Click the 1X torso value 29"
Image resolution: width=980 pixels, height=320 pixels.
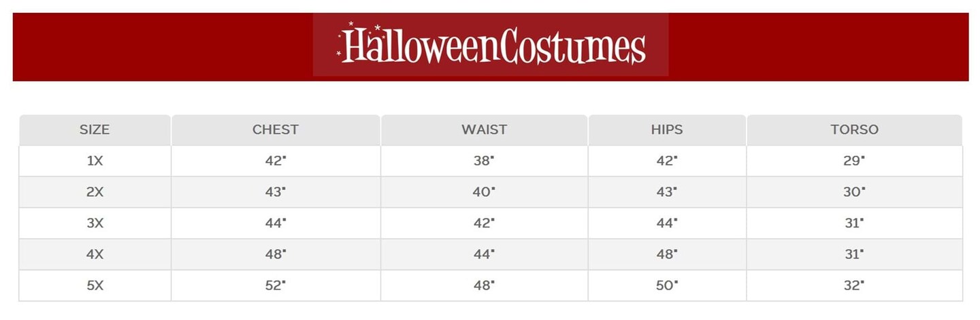coord(854,161)
